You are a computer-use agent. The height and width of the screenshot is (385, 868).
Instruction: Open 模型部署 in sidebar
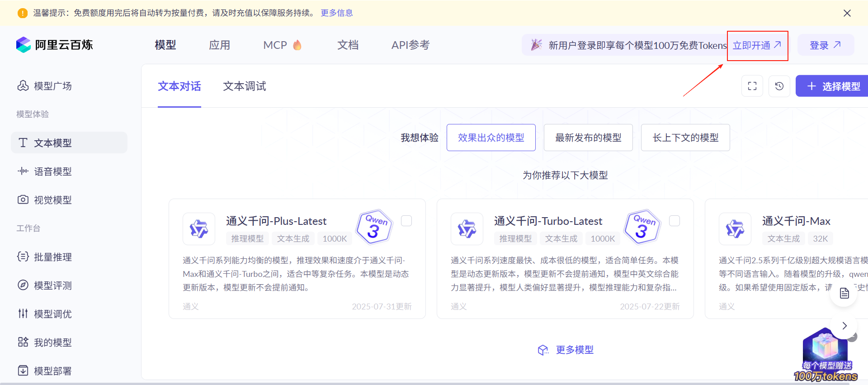44,371
